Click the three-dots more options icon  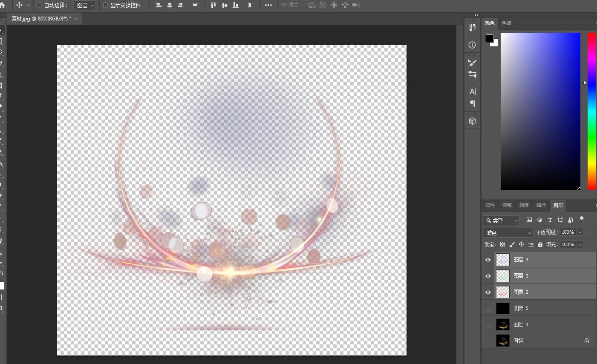pyautogui.click(x=268, y=5)
